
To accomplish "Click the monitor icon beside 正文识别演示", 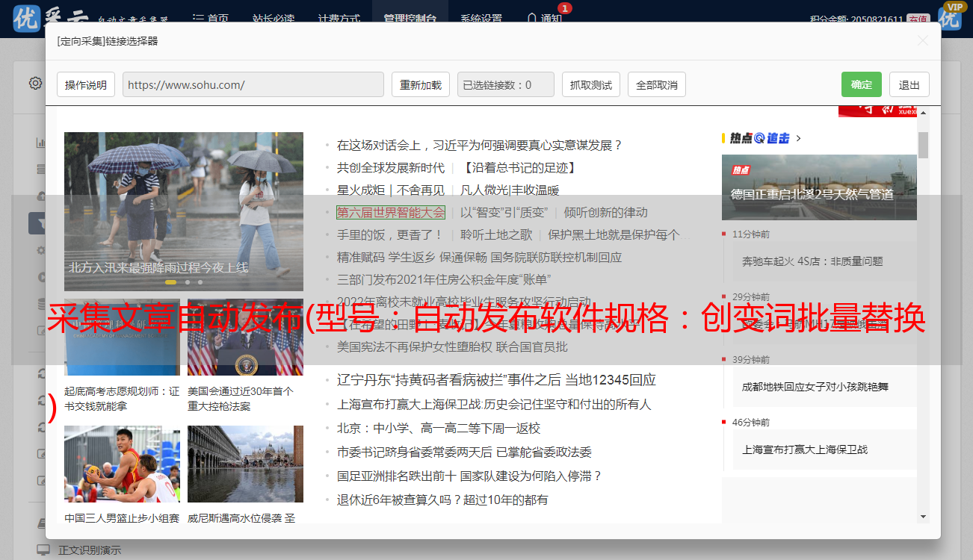I will (x=43, y=550).
